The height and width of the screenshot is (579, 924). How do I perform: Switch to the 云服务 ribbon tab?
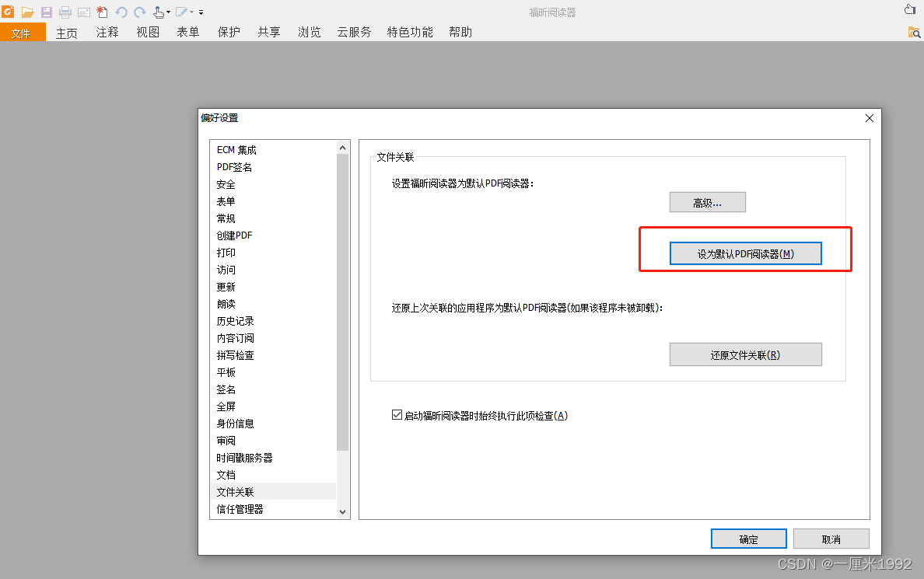[354, 33]
